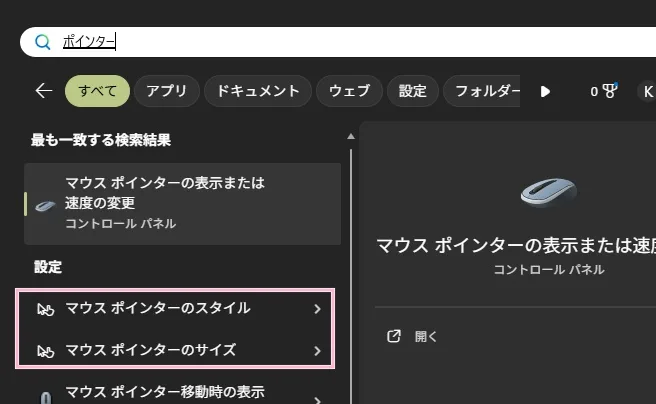Click the 設定 section heading in results
The image size is (656, 404).
click(x=48, y=267)
